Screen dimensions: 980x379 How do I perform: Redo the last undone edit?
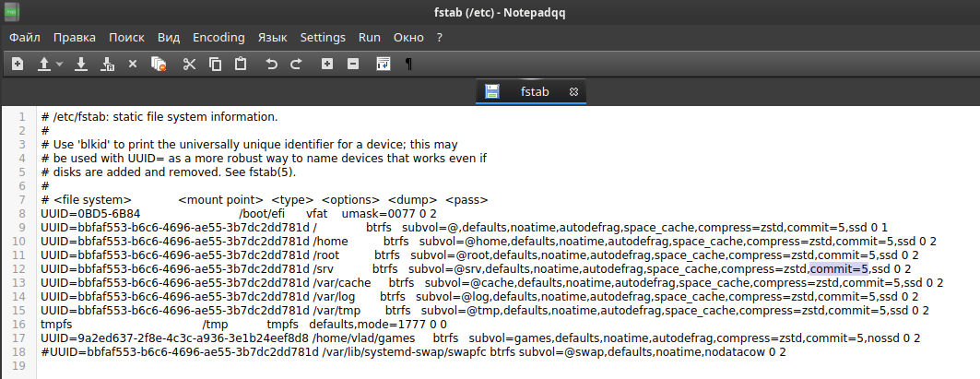296,64
